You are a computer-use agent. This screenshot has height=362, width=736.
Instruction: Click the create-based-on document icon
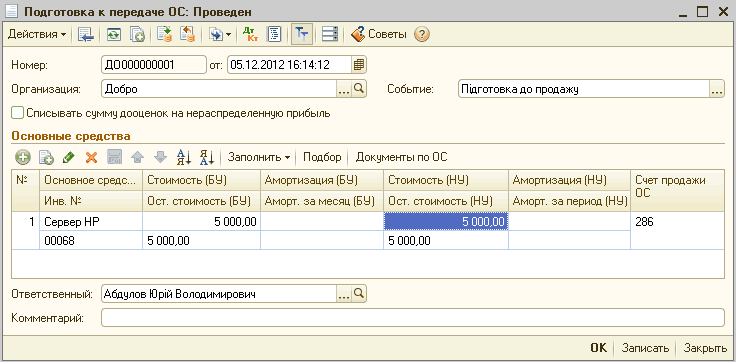coord(215,35)
